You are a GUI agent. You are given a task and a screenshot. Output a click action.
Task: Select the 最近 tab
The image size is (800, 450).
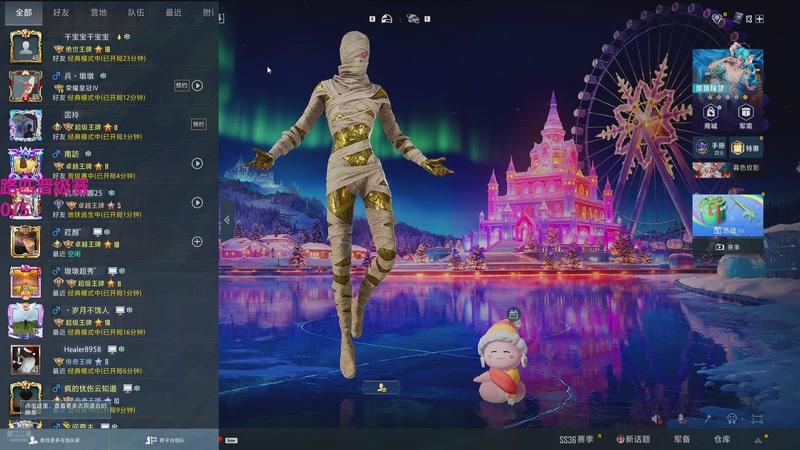tap(173, 12)
